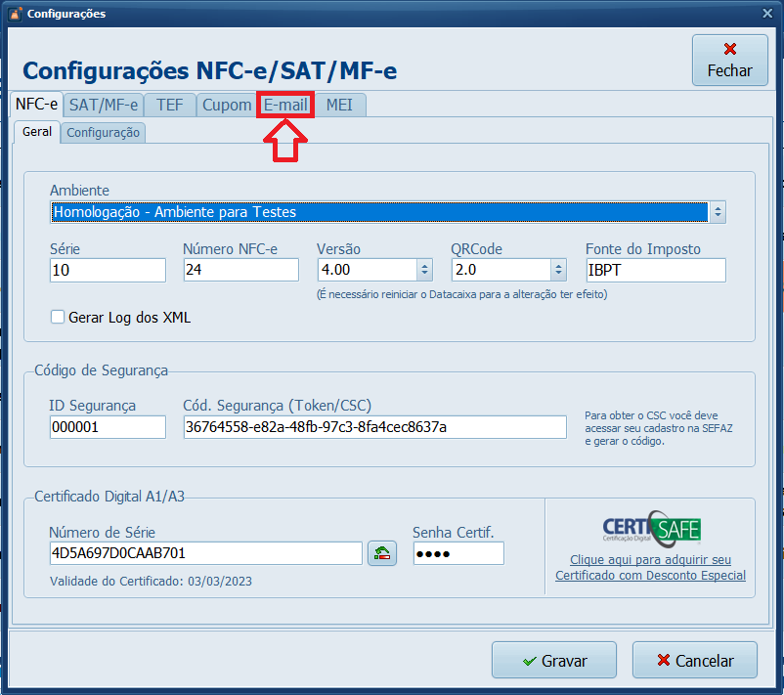
Task: Select the TEF tab
Action: (x=169, y=105)
